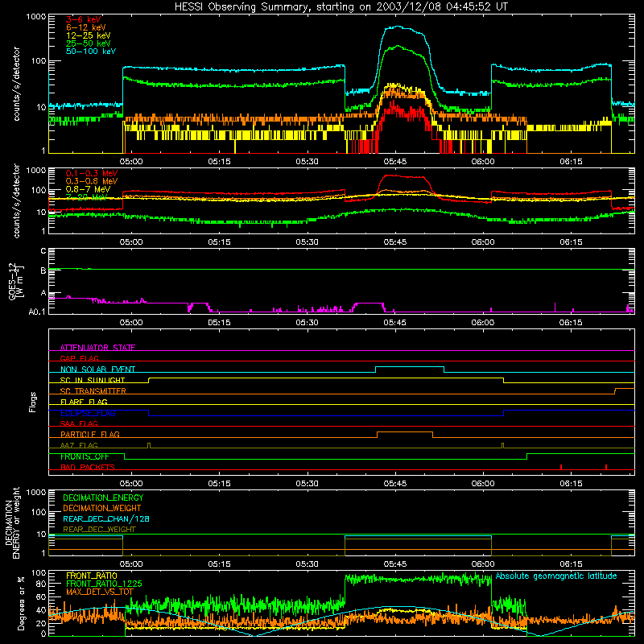Click the 05:45 tick label under the top panel
Screen dimensions: 644x644
(395, 162)
